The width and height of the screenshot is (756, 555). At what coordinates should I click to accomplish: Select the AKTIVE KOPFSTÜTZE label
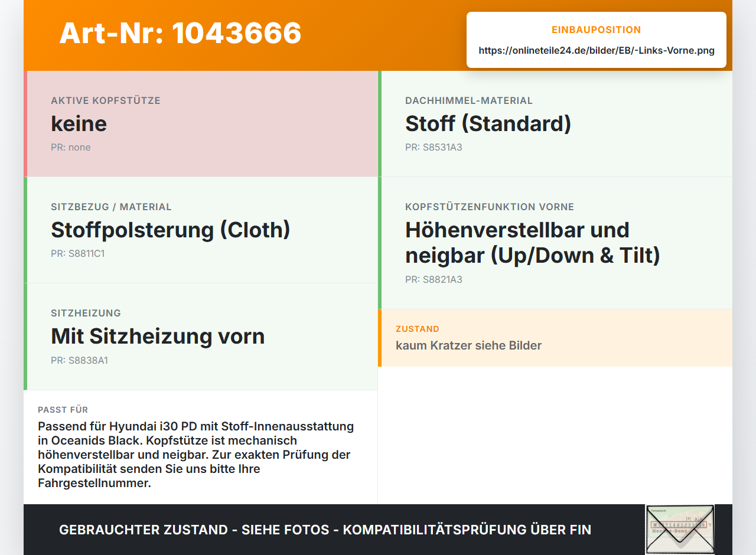[x=106, y=100]
